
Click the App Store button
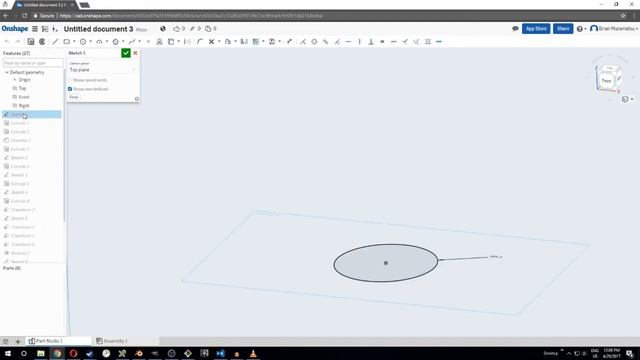coord(536,29)
